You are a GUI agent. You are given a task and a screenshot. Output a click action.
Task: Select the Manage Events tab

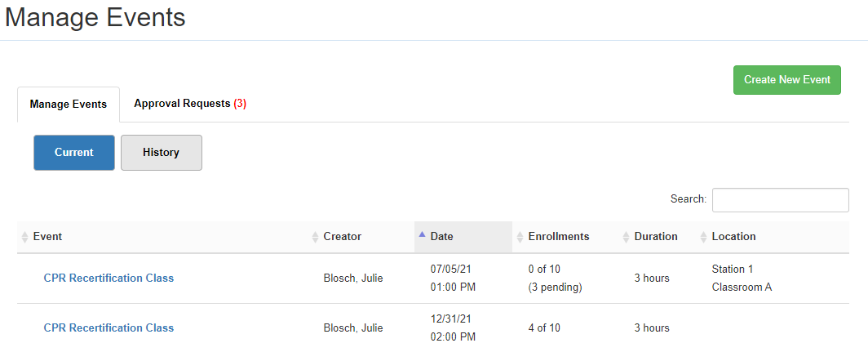69,105
